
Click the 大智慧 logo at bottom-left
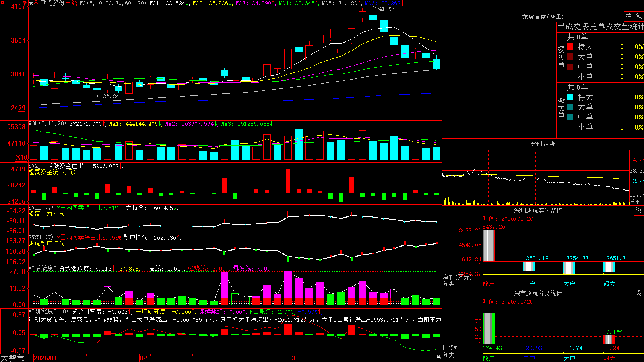pos(12,358)
